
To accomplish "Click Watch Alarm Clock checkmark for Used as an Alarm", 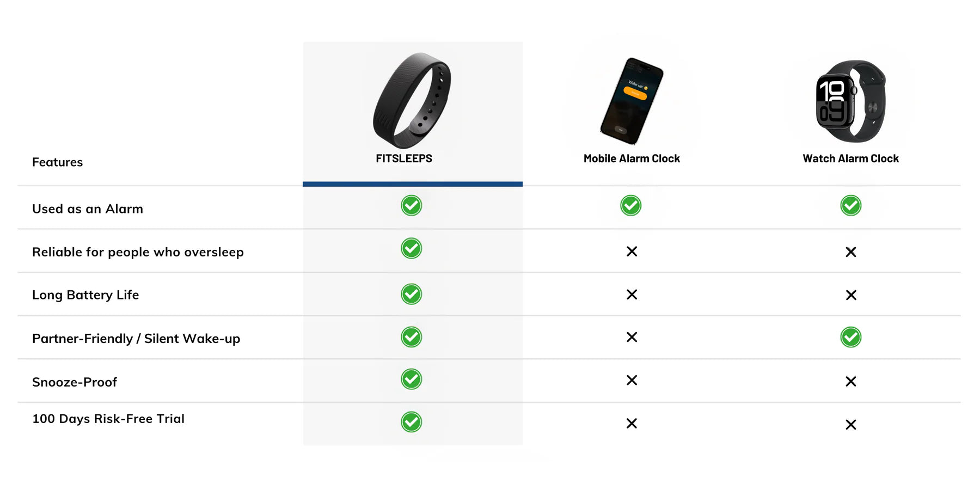I will 850,205.
